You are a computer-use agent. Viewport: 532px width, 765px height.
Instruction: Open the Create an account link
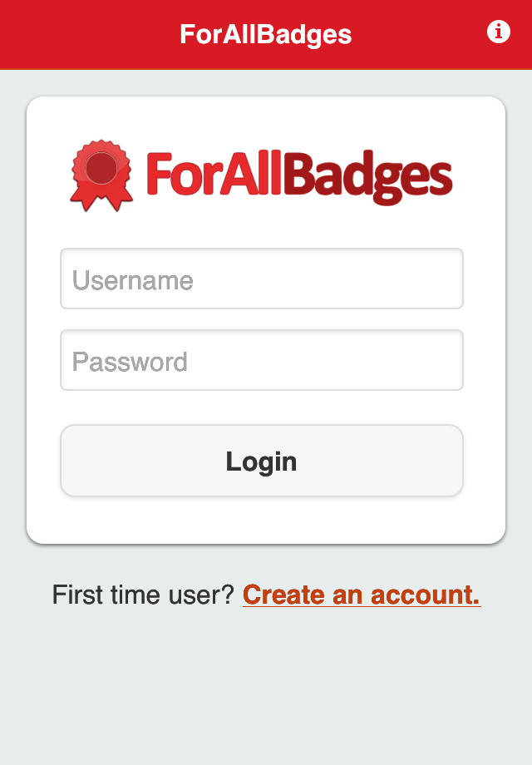click(x=361, y=595)
